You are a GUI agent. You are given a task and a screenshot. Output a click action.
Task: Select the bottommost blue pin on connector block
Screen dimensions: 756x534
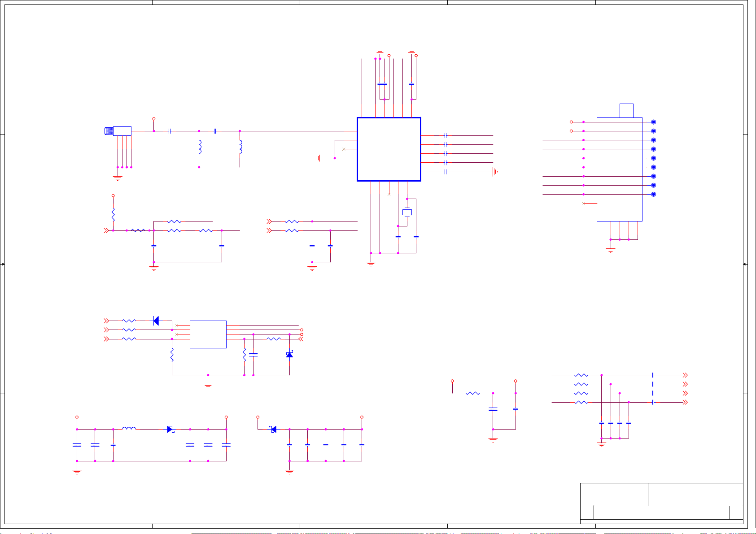pos(653,194)
